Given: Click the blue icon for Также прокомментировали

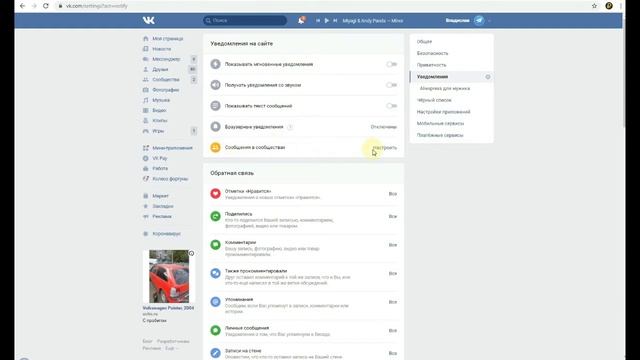Looking at the screenshot, I should point(216,273).
